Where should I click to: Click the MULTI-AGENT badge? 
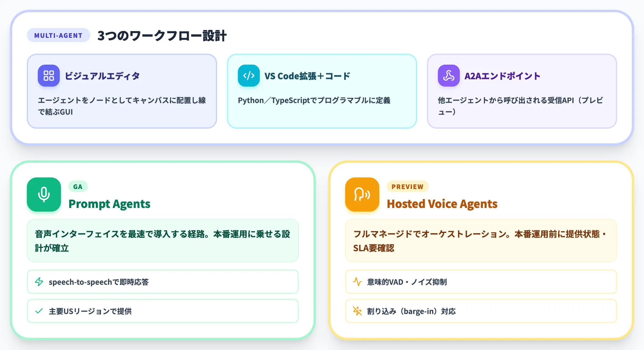click(59, 35)
